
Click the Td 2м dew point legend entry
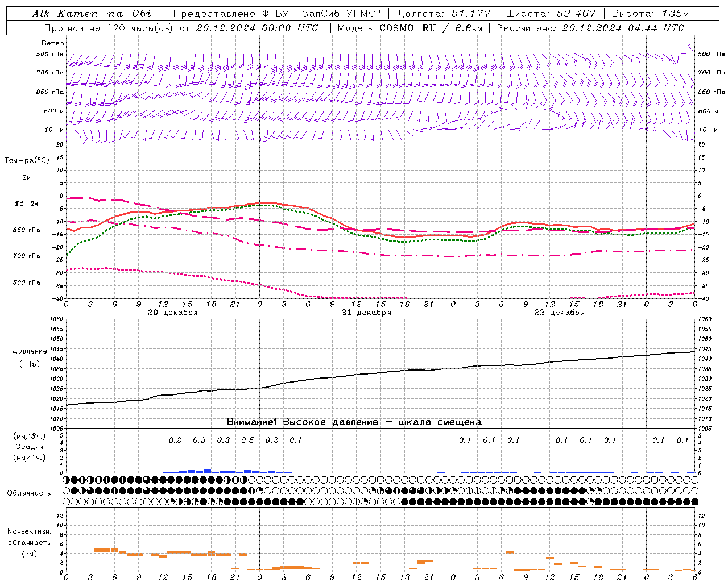[27, 203]
